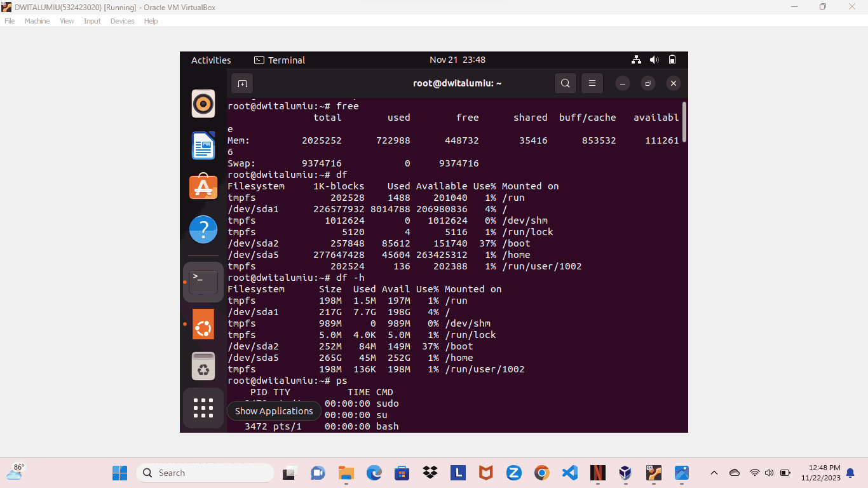
Task: Open the VirtualBox Input menu
Action: pyautogui.click(x=92, y=21)
